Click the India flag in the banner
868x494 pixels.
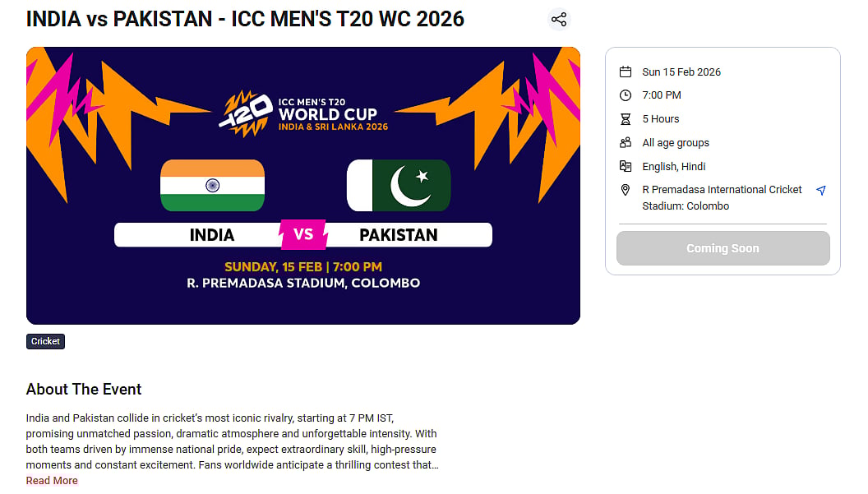point(212,186)
